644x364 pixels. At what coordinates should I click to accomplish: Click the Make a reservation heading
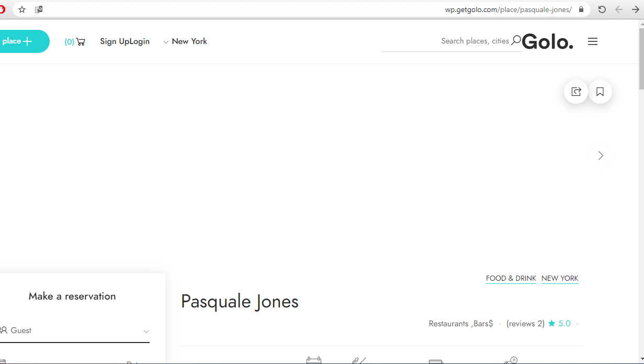(x=72, y=296)
